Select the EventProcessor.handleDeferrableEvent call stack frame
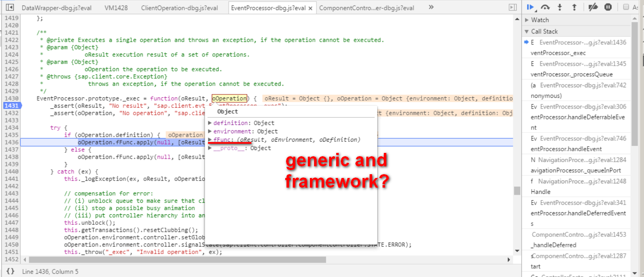The height and width of the screenshot is (277, 644). pos(576,117)
